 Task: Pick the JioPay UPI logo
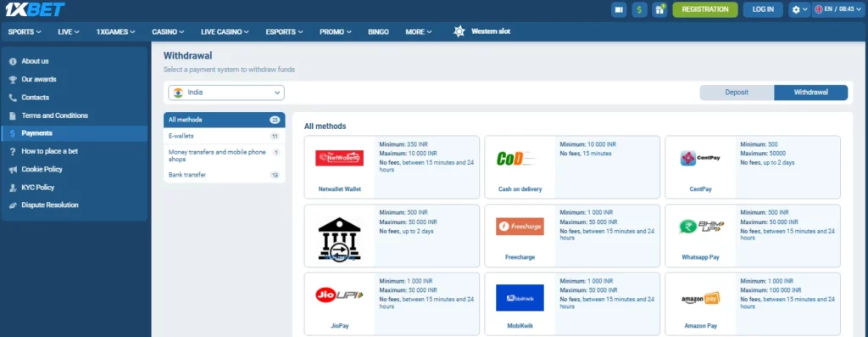click(x=339, y=295)
